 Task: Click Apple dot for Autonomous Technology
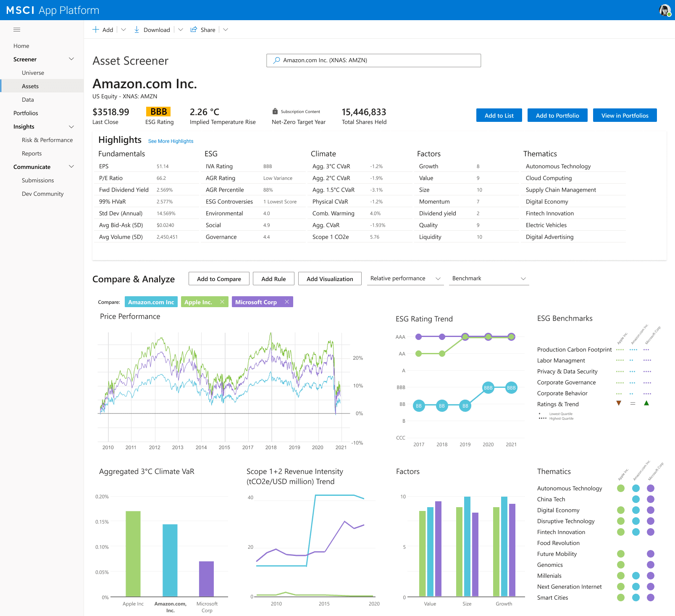pos(621,488)
